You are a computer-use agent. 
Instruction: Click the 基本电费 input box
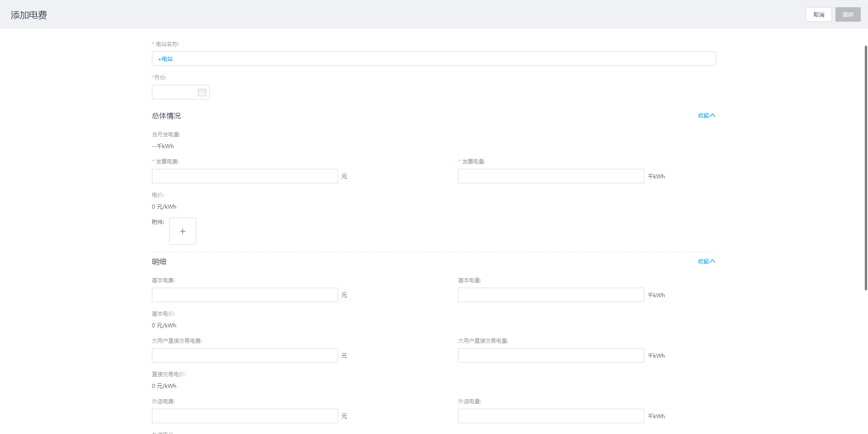tap(245, 295)
